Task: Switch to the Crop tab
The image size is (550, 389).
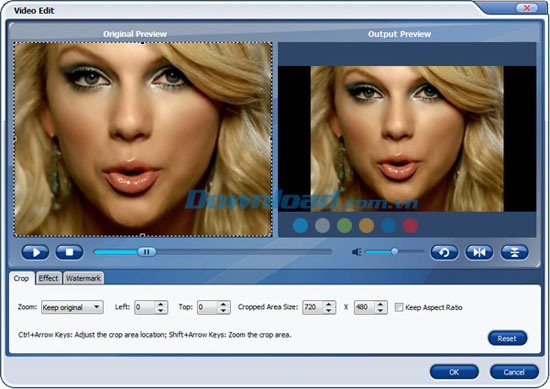Action: click(21, 279)
